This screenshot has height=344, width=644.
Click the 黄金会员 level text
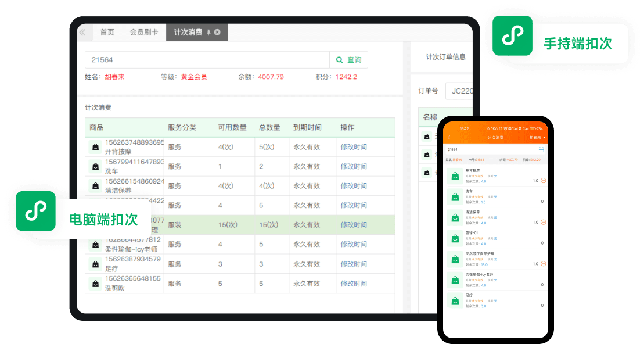click(x=194, y=77)
